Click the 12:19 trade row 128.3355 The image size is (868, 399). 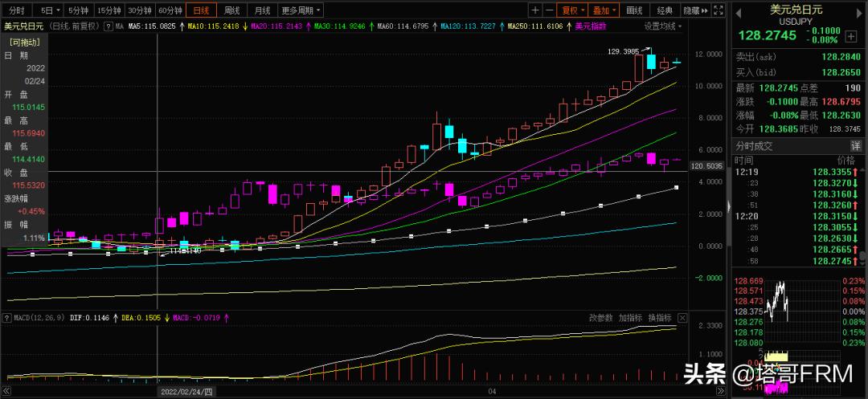(798, 172)
